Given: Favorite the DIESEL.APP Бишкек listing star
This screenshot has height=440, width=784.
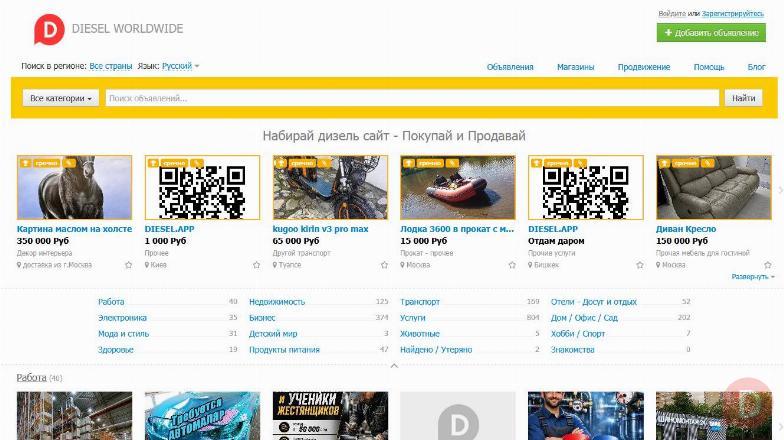Looking at the screenshot, I should click(640, 265).
